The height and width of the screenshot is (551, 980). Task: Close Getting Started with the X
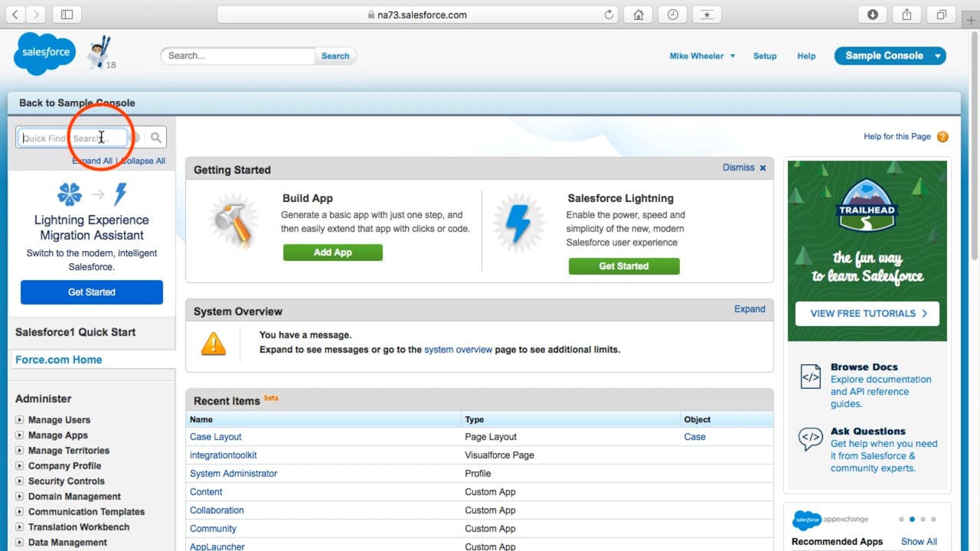click(763, 168)
